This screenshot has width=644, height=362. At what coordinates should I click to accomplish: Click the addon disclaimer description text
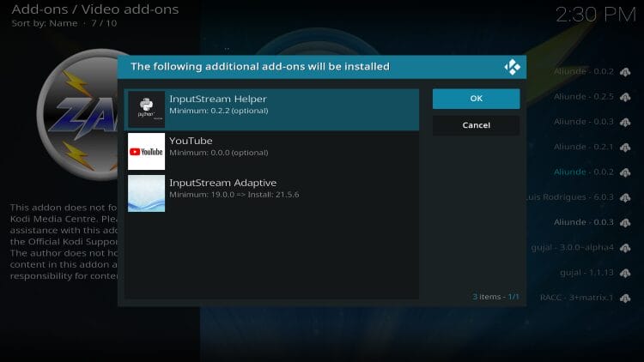(64, 241)
